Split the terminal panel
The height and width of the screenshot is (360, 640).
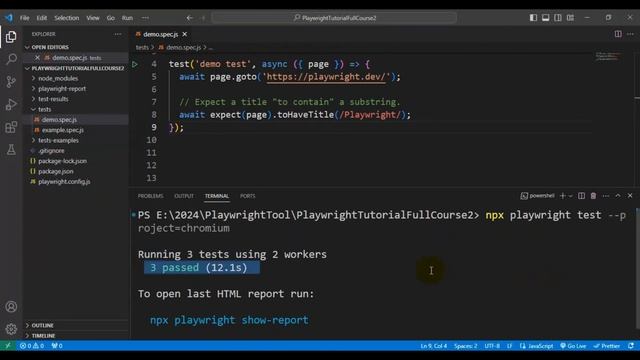tap(581, 196)
